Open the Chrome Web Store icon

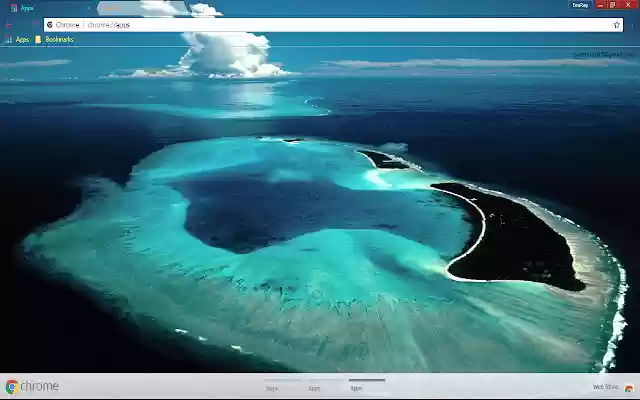pos(629,388)
